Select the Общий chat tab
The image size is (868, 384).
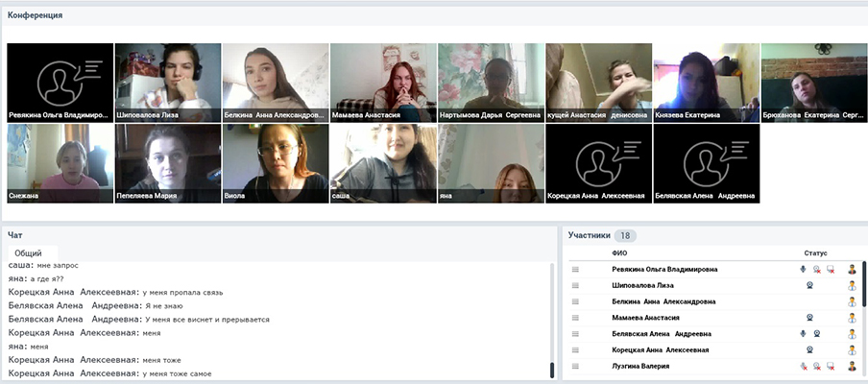coord(29,252)
